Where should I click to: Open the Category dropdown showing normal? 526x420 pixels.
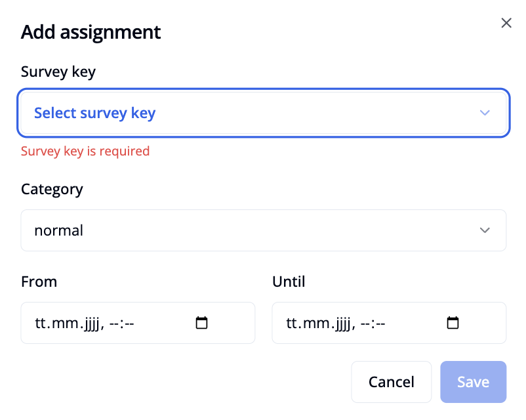[262, 230]
